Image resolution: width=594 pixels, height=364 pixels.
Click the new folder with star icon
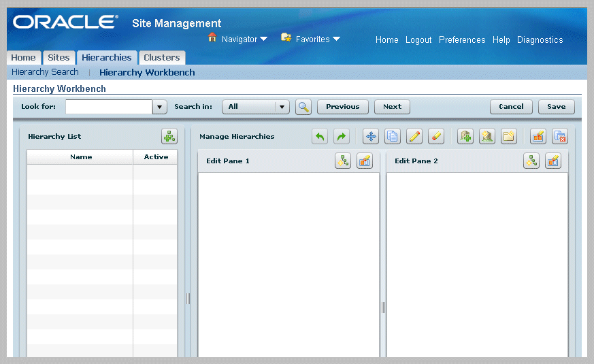point(508,136)
